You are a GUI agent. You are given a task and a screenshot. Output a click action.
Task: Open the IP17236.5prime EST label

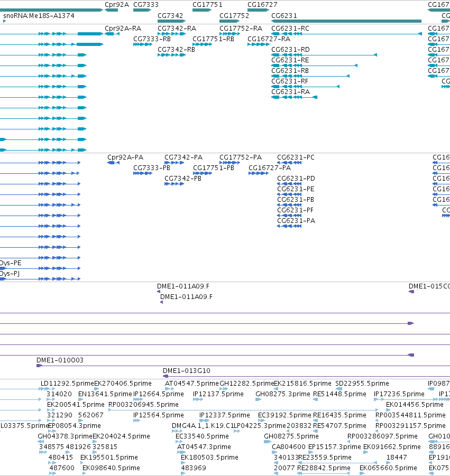point(399,394)
